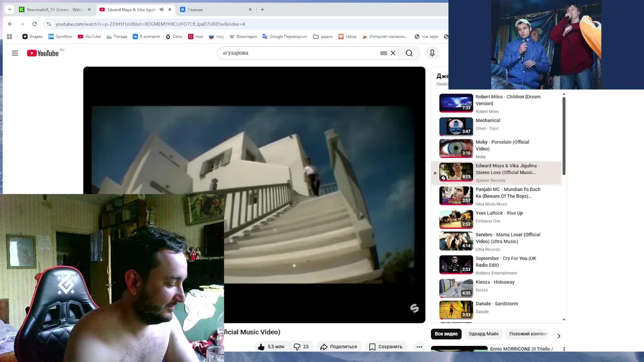This screenshot has height=362, width=644.
Task: Open site information icon in address bar
Action: pos(49,24)
